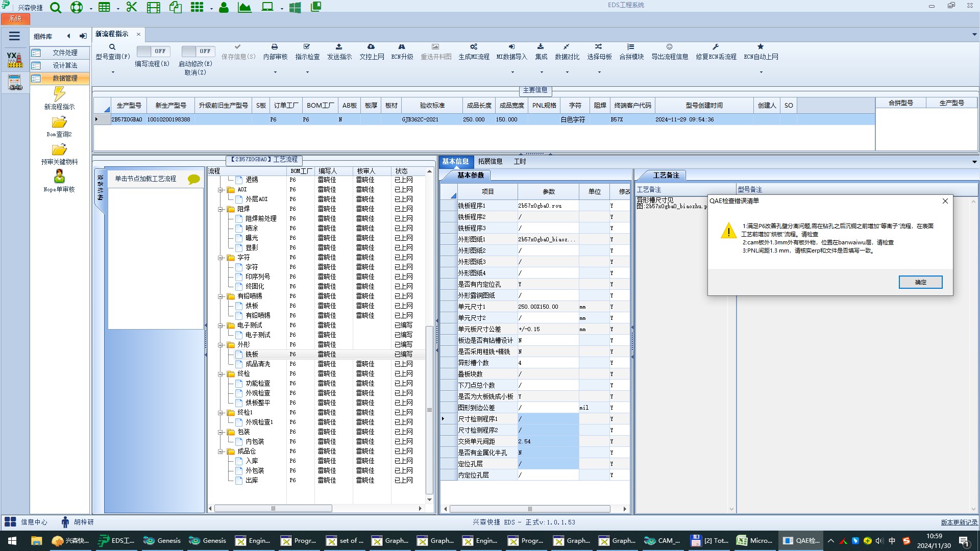980x551 pixels.
Task: Click the 文控上网 cloud icon
Action: point(371,47)
